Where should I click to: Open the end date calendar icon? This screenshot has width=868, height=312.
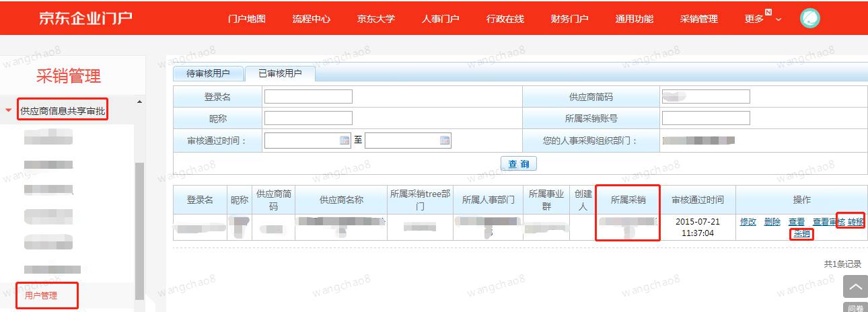click(445, 141)
